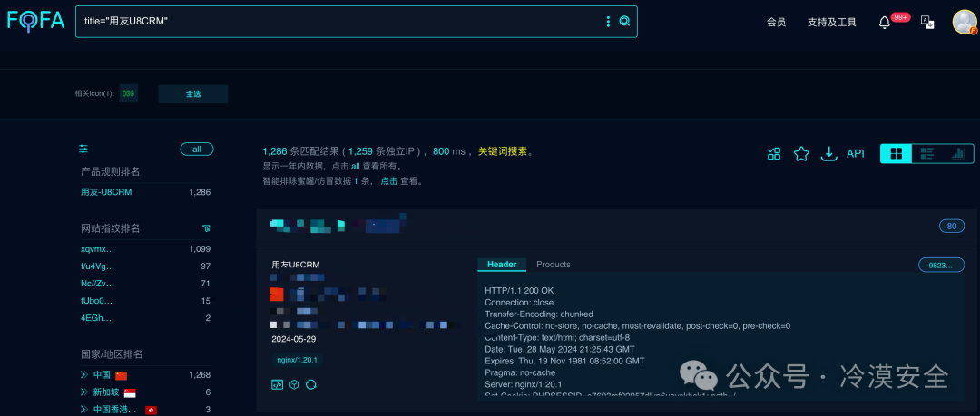Open user avatar profile menu
980x416 pixels.
(x=965, y=22)
